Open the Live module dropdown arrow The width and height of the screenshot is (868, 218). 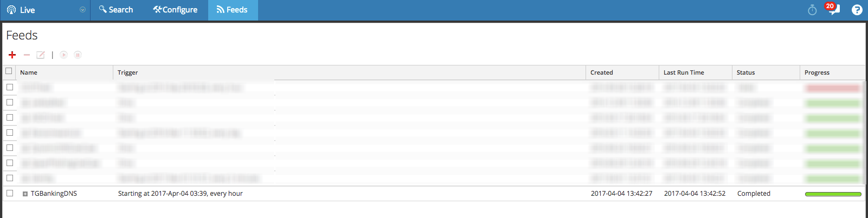(82, 10)
